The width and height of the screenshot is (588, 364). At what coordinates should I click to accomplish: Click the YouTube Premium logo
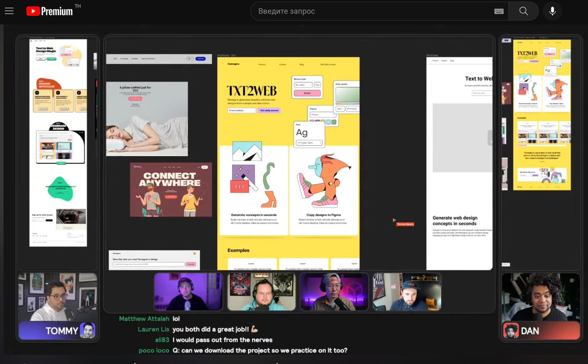pos(50,11)
